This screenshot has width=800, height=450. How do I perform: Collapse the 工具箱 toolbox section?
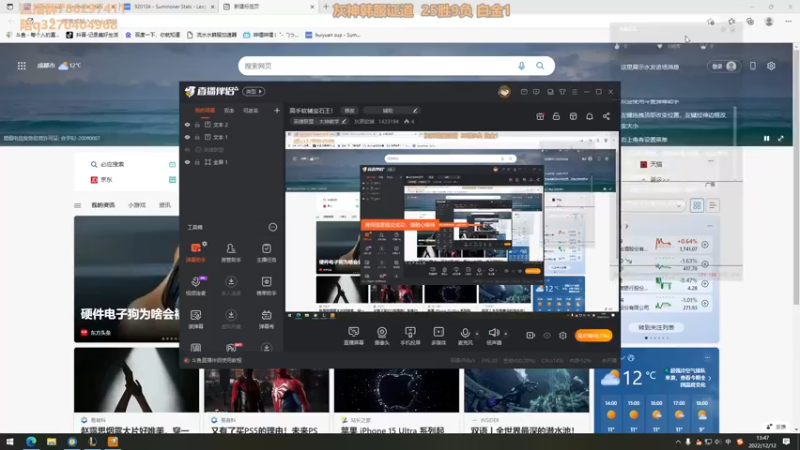tap(272, 227)
